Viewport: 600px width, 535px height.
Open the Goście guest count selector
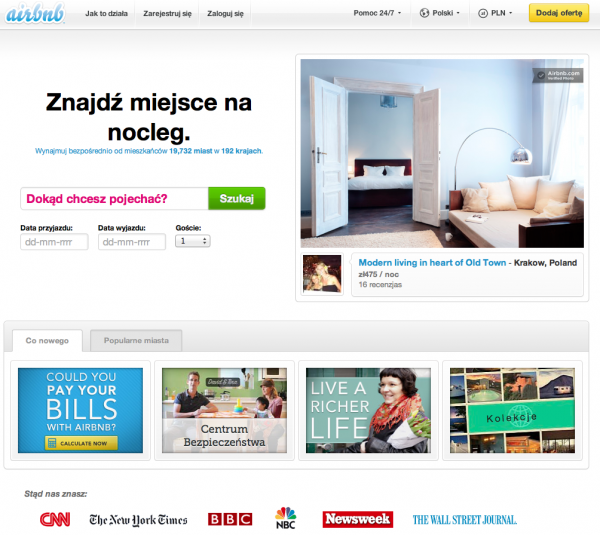tap(193, 241)
